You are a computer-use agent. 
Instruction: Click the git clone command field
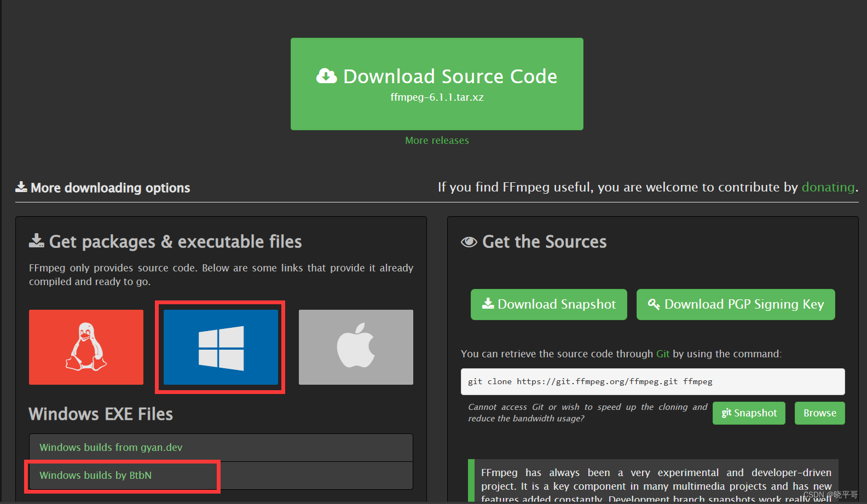pyautogui.click(x=652, y=381)
